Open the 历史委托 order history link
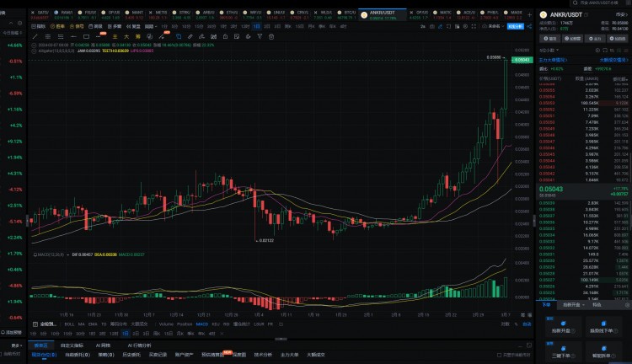 point(131,355)
